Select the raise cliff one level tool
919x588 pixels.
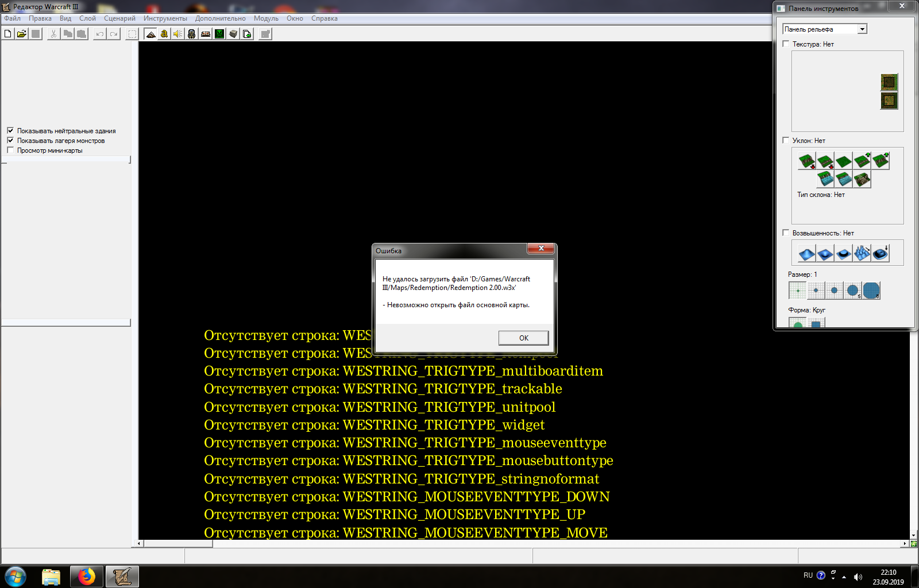pos(862,161)
